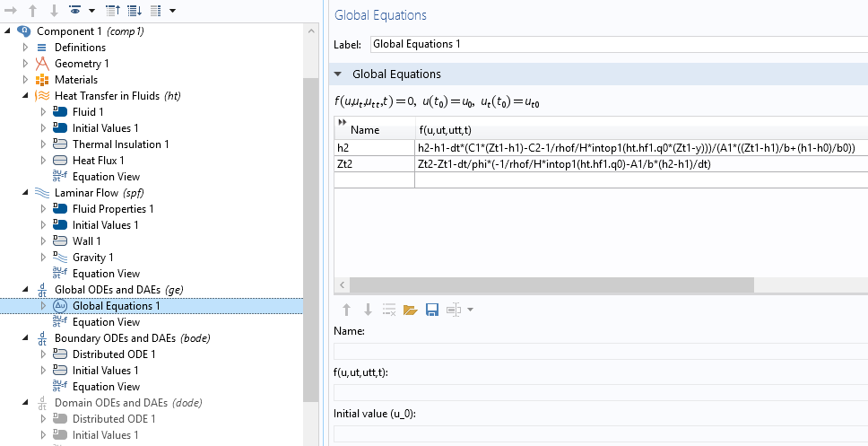The height and width of the screenshot is (446, 868).
Task: Click the Load from File folder icon
Action: (x=411, y=310)
